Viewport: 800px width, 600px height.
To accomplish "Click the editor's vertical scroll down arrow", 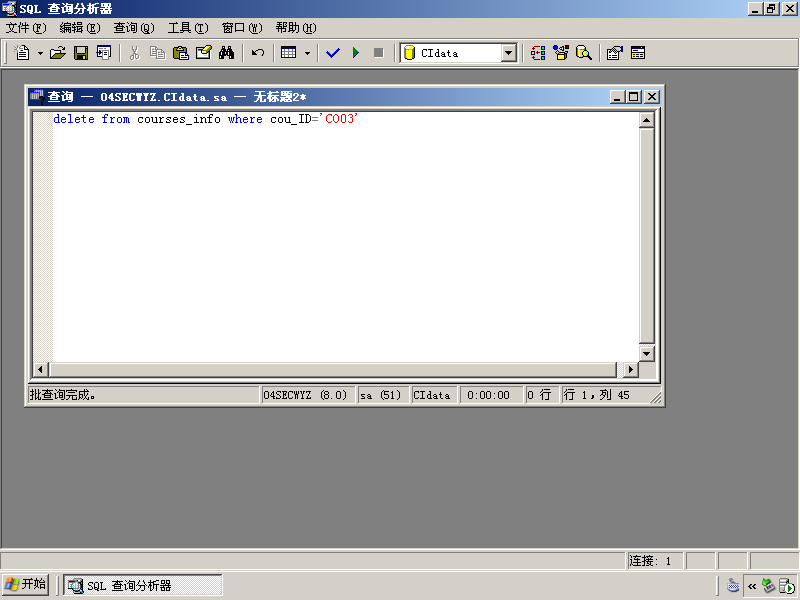I will tap(646, 353).
